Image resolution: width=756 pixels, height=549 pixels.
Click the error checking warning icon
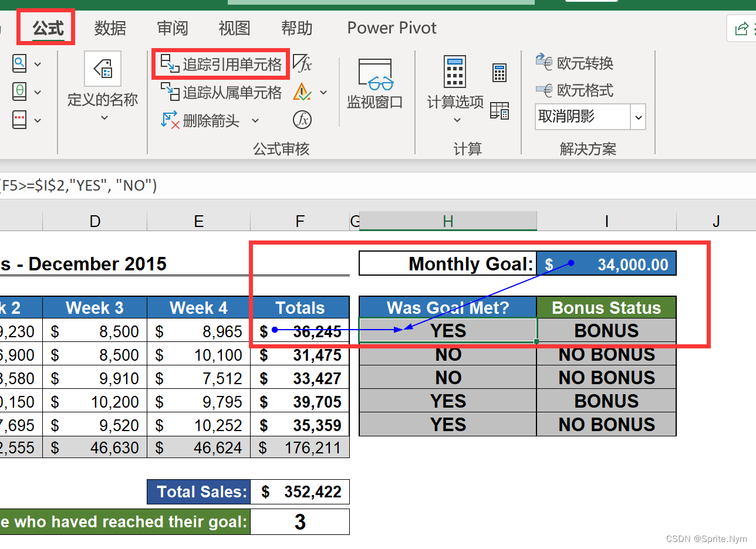(x=302, y=91)
